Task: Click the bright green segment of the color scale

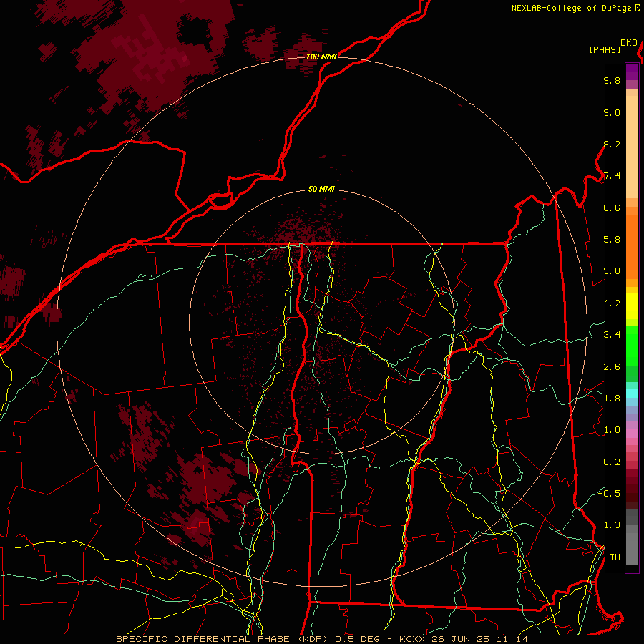Action: pyautogui.click(x=632, y=345)
